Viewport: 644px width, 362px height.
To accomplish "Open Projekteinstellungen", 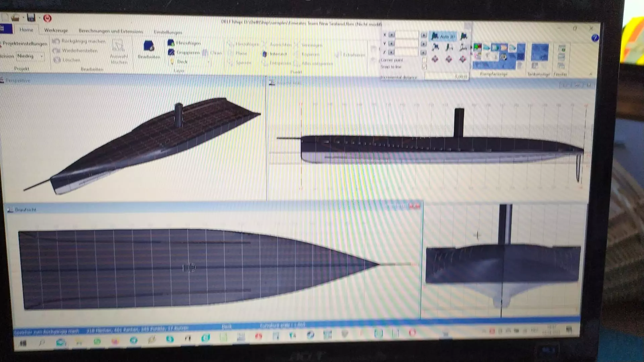I will point(23,44).
